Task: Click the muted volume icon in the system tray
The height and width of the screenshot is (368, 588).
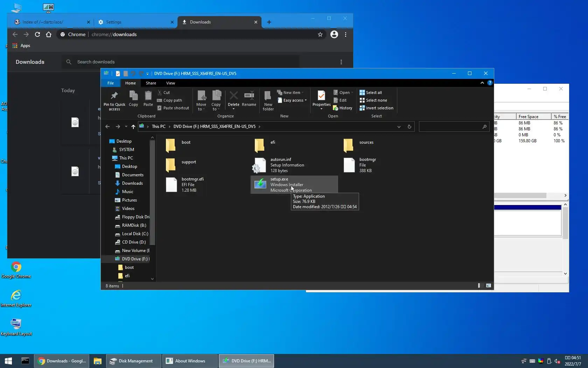Action: 557,361
